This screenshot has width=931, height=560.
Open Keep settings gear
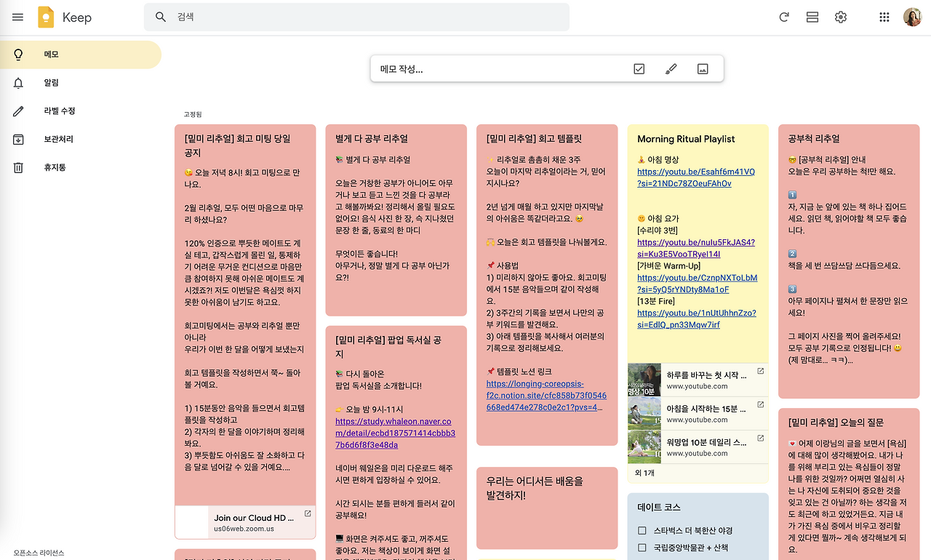pyautogui.click(x=840, y=17)
